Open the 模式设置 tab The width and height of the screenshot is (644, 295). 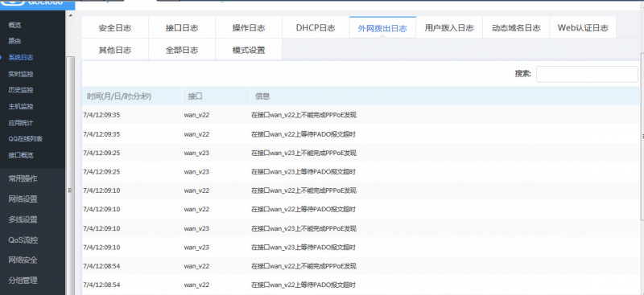coord(249,50)
